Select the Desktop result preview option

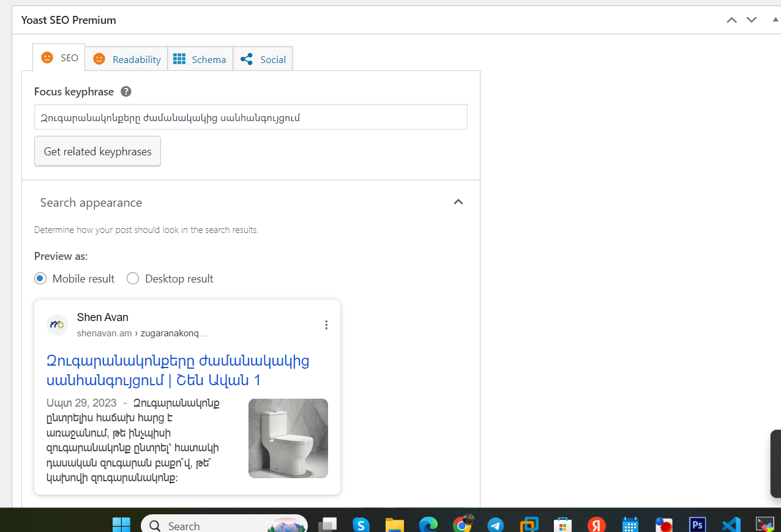(133, 278)
